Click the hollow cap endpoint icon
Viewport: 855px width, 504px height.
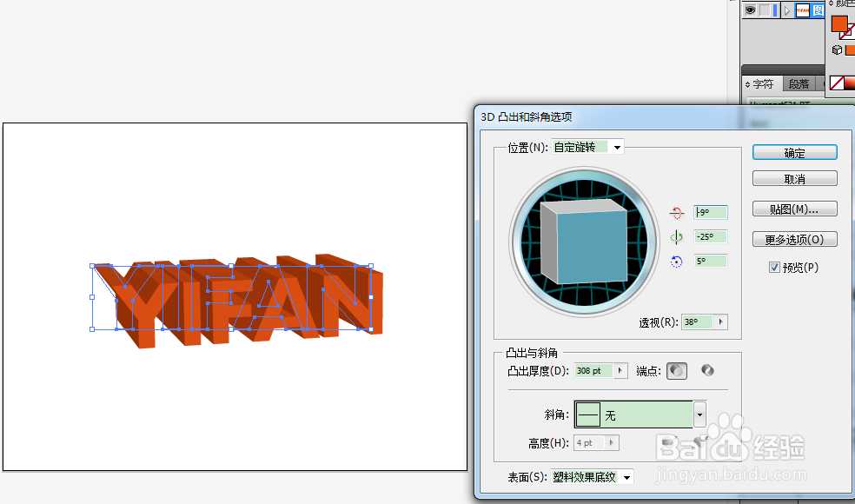click(x=708, y=370)
